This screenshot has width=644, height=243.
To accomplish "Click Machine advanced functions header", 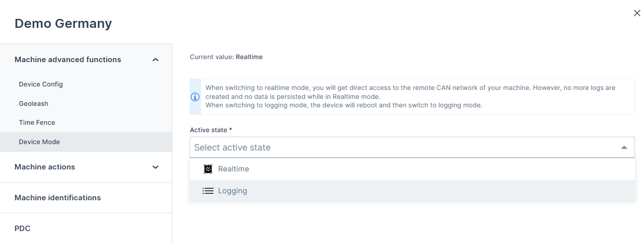I will coord(68,60).
